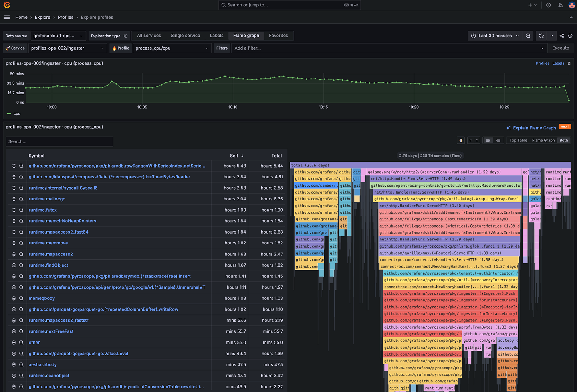Star the flame graph panel as favorite

click(x=569, y=63)
